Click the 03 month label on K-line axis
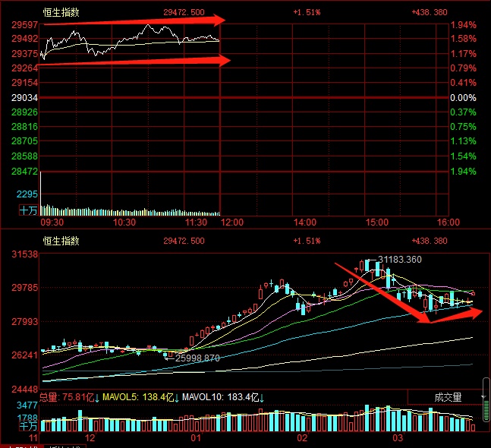The height and width of the screenshot is (448, 491). pyautogui.click(x=398, y=438)
